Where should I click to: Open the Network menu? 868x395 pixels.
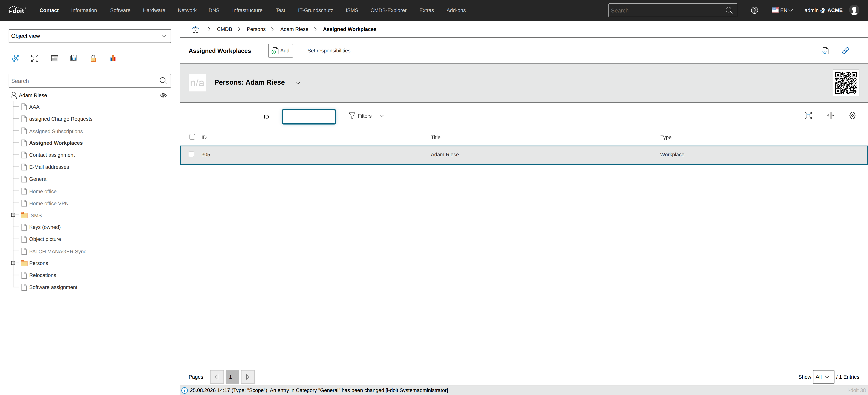187,11
